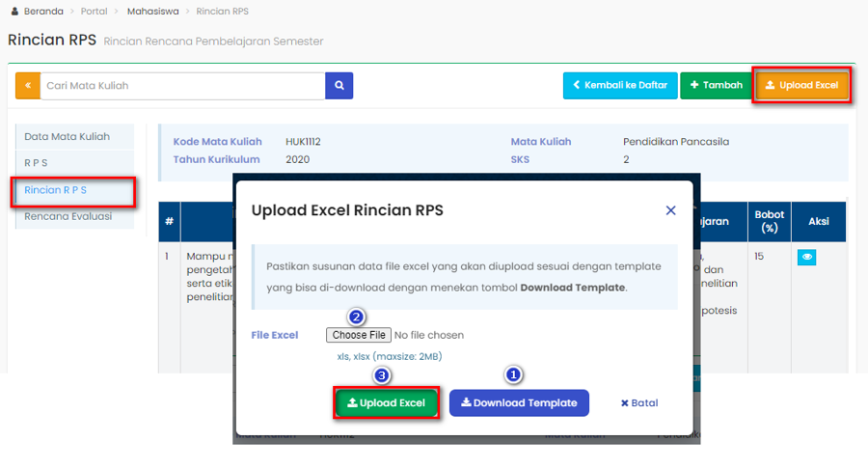
Task: Click the Beranda breadcrumb link
Action: [x=43, y=12]
